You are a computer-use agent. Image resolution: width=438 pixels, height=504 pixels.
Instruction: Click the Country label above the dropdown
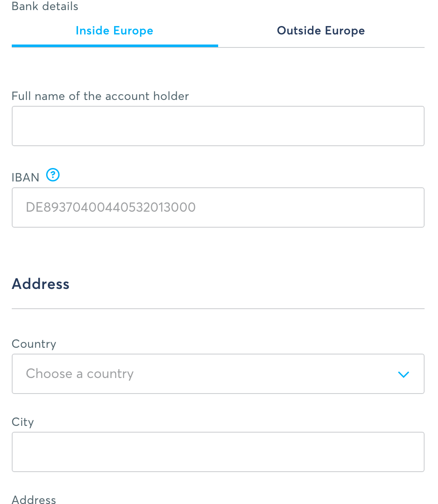34,344
